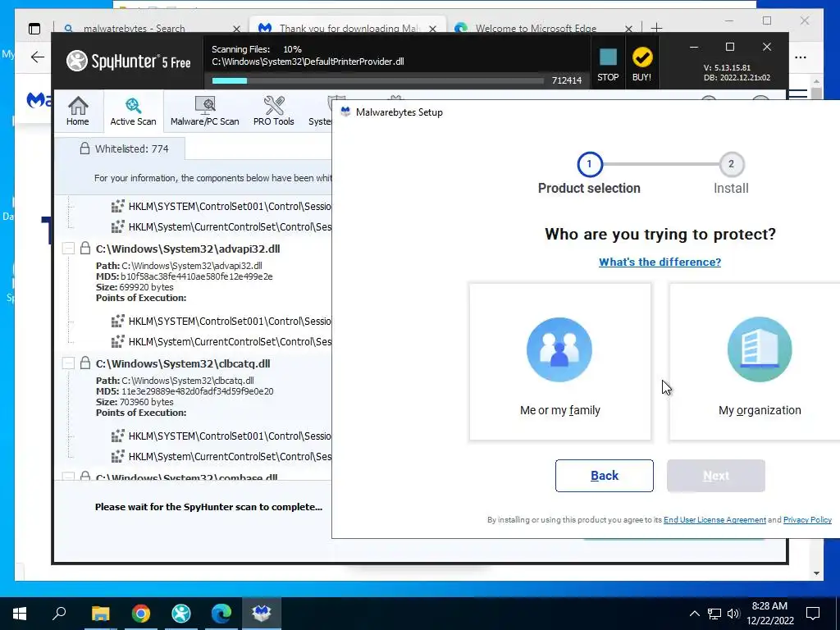Open the Windows Start menu
The width and height of the screenshot is (840, 630).
tap(20, 613)
